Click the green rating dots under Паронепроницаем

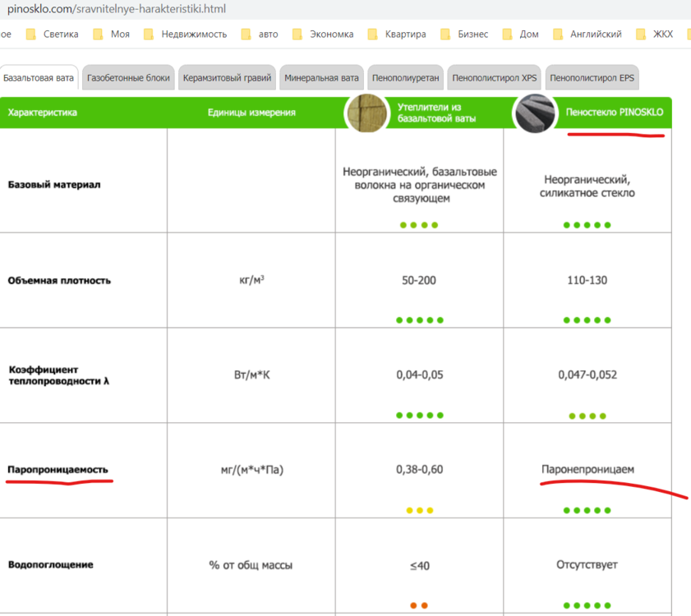587,511
